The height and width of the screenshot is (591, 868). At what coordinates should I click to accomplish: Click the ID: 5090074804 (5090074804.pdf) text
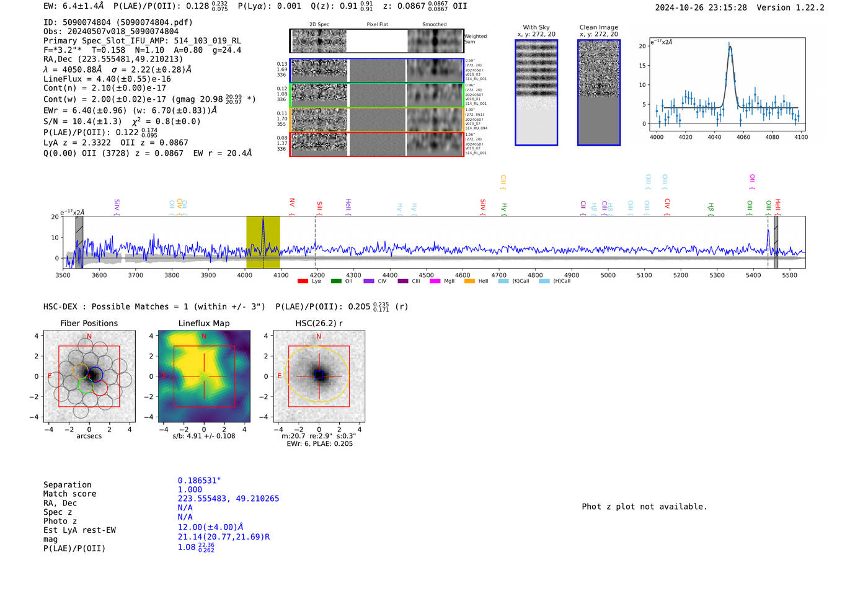[118, 22]
